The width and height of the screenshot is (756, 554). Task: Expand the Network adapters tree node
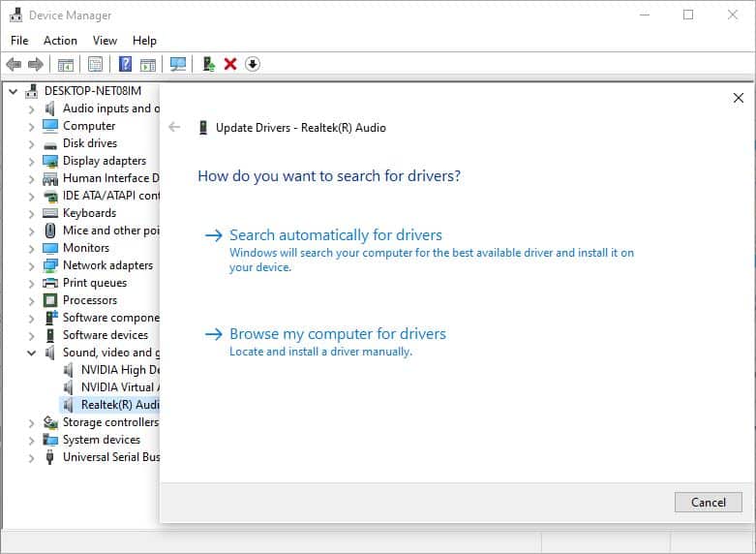pos(31,265)
